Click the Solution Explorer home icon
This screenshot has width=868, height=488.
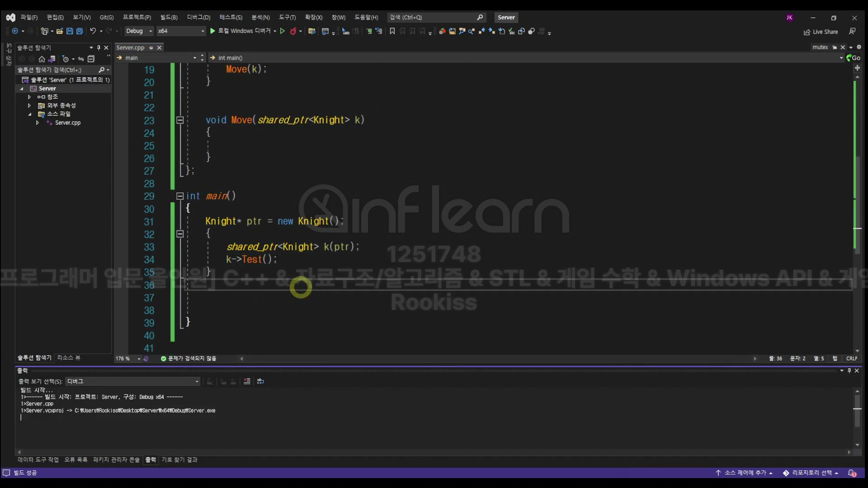(42, 59)
